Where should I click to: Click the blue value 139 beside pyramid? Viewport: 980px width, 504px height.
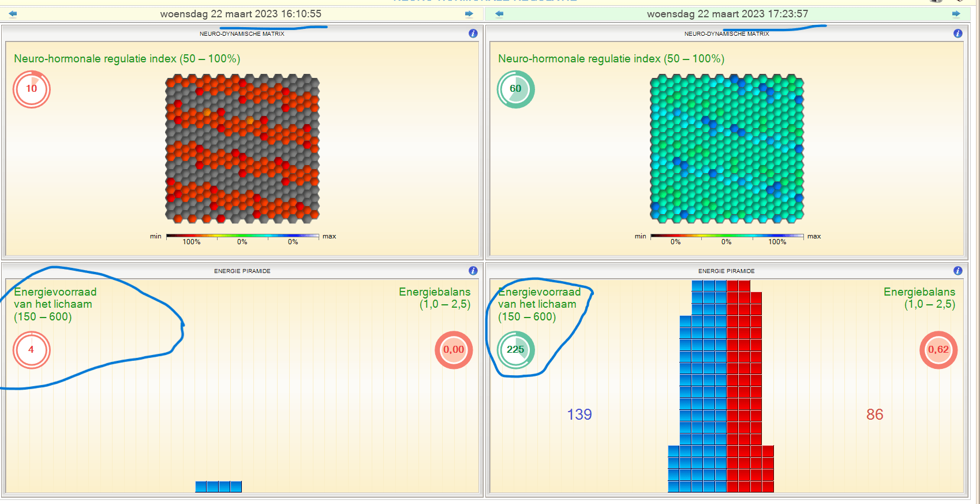click(579, 415)
